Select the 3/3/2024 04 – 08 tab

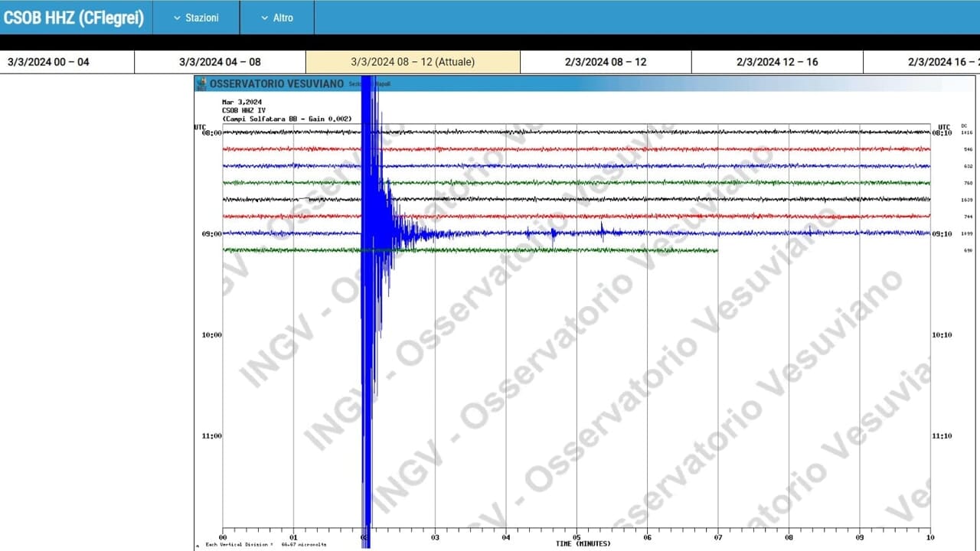tap(220, 62)
